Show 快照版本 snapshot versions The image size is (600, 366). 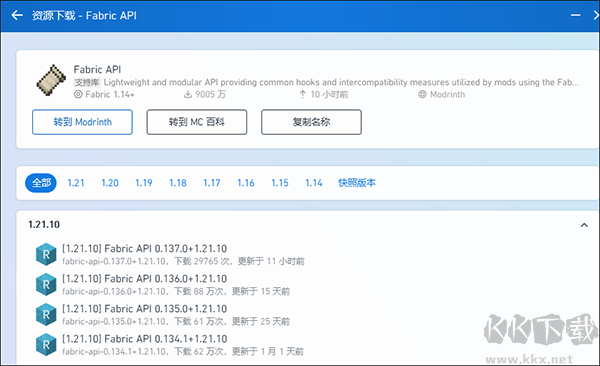[357, 183]
